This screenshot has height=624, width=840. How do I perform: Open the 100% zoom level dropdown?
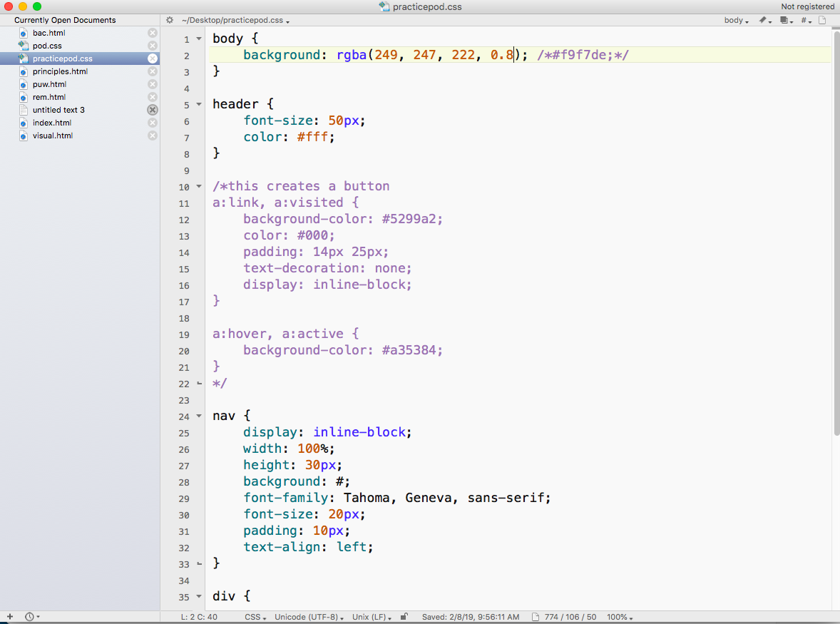click(x=620, y=617)
